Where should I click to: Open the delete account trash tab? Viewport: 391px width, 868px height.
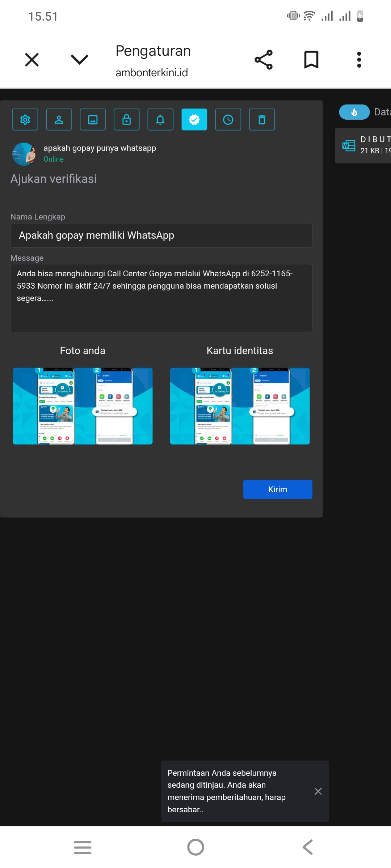[x=262, y=119]
